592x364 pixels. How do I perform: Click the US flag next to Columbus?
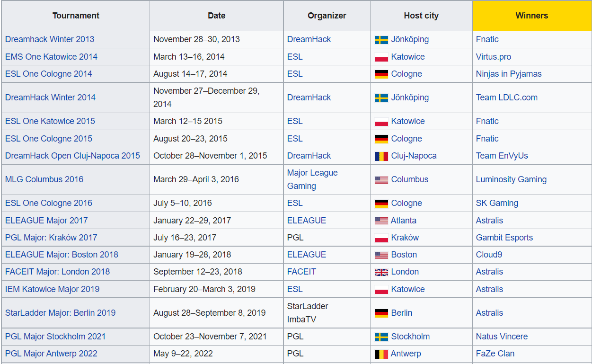pos(381,180)
